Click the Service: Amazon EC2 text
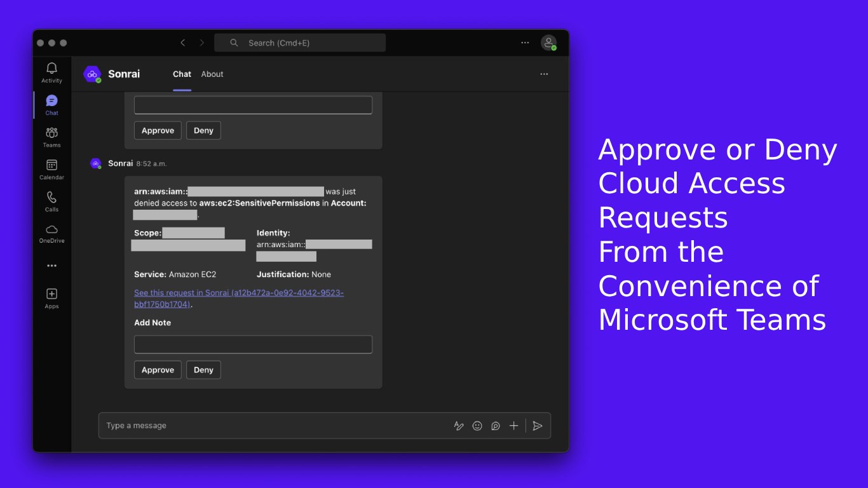 (x=175, y=274)
